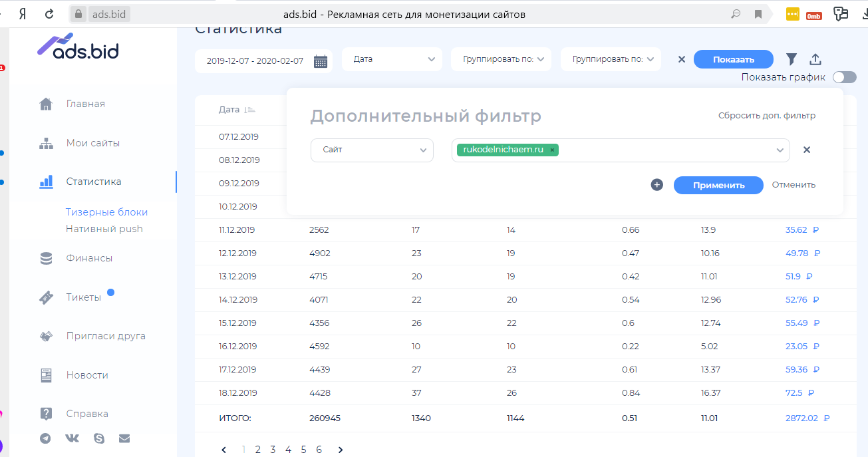
Task: Click the filter funnel icon
Action: tap(791, 59)
